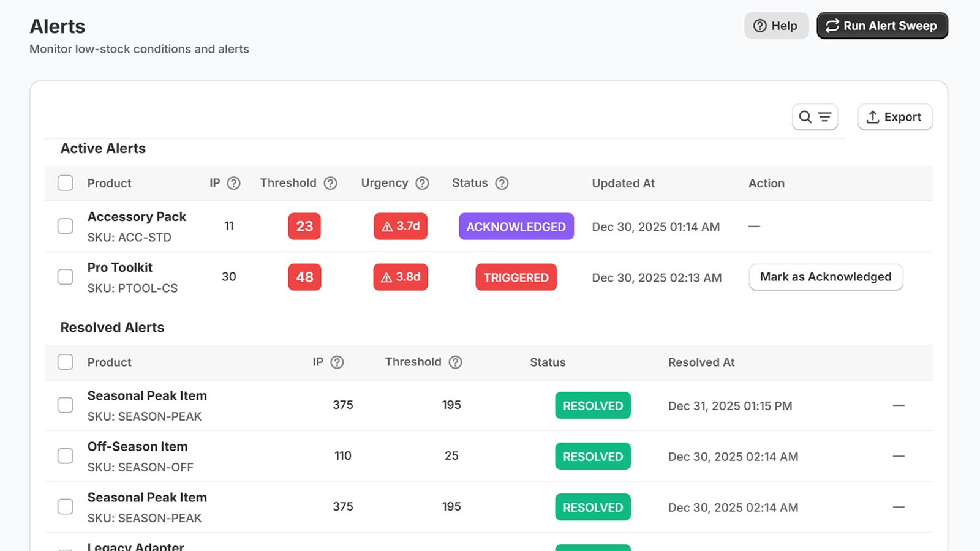Click the Export button
The width and height of the screenshot is (980, 551).
coord(895,116)
